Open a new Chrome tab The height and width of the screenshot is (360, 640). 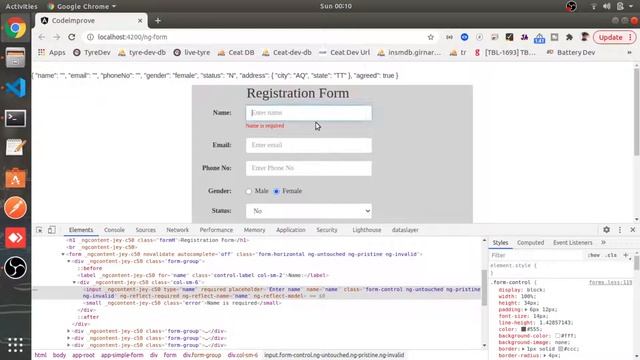[x=158, y=20]
